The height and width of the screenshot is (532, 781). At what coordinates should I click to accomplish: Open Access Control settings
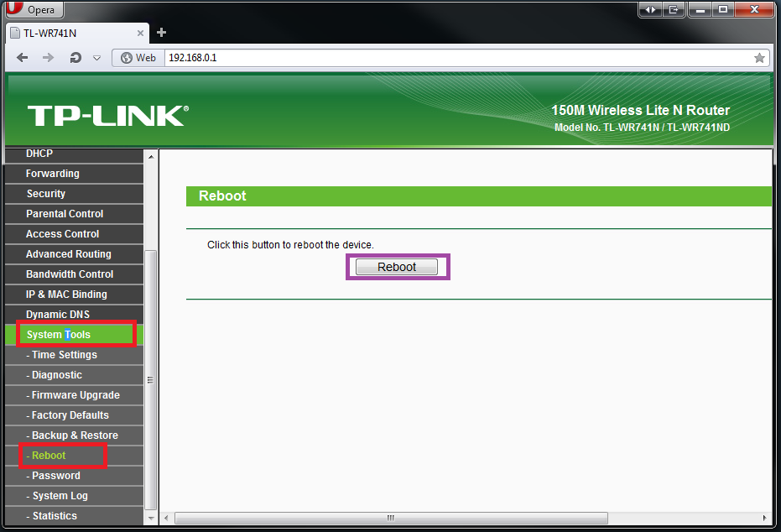tap(74, 234)
